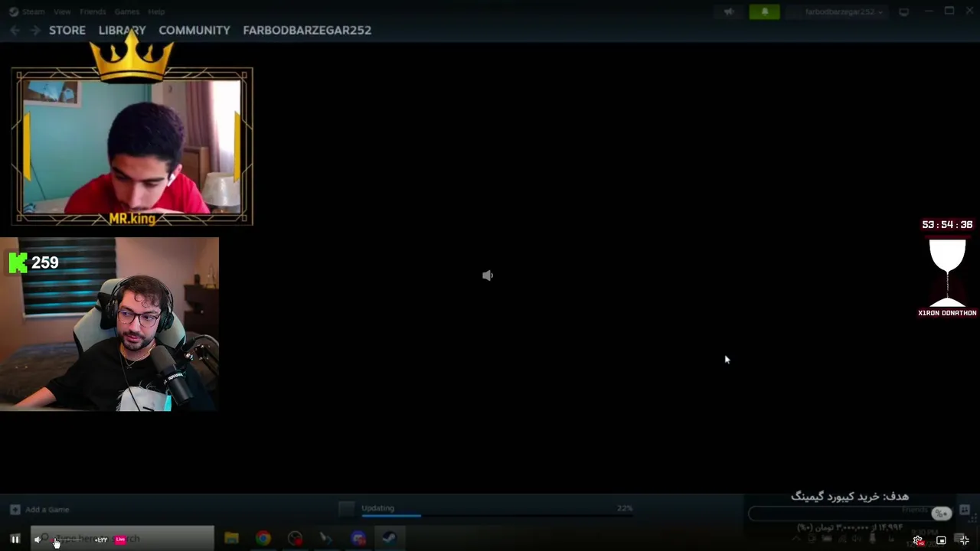
Task: Toggle picture-in-picture miniplayer
Action: (x=941, y=540)
